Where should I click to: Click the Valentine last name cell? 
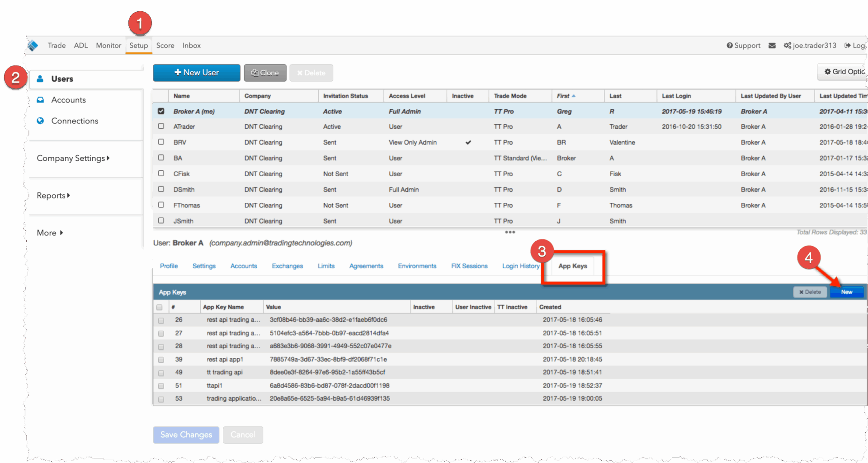[622, 142]
